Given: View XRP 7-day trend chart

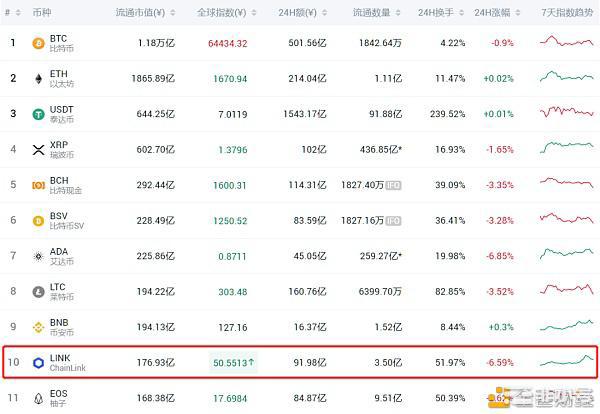Looking at the screenshot, I should 566,147.
